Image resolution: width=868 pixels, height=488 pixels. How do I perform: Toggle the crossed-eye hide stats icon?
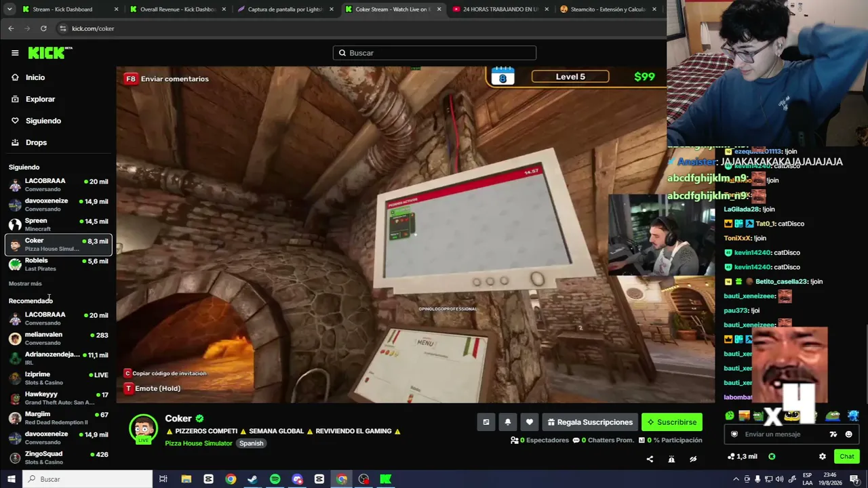pos(693,459)
